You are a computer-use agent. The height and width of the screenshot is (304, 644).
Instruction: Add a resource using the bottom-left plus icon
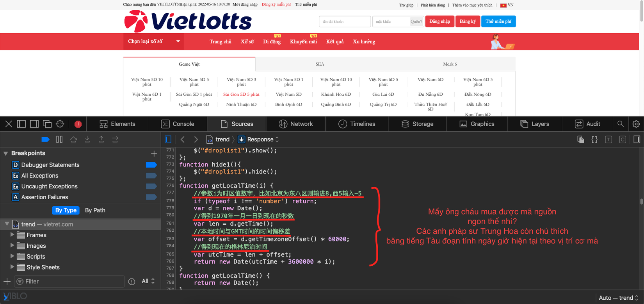point(7,281)
